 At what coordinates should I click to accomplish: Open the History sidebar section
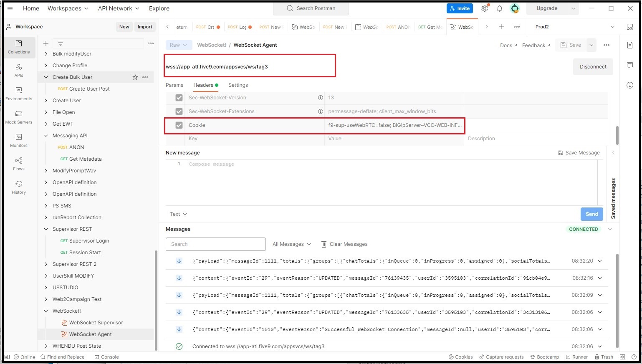[x=19, y=187]
